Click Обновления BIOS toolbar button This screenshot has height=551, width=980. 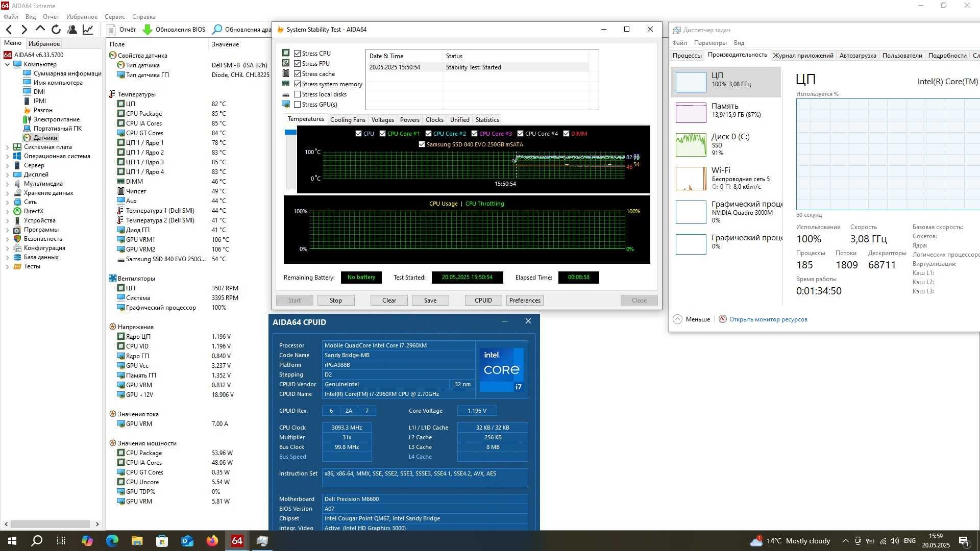[174, 30]
